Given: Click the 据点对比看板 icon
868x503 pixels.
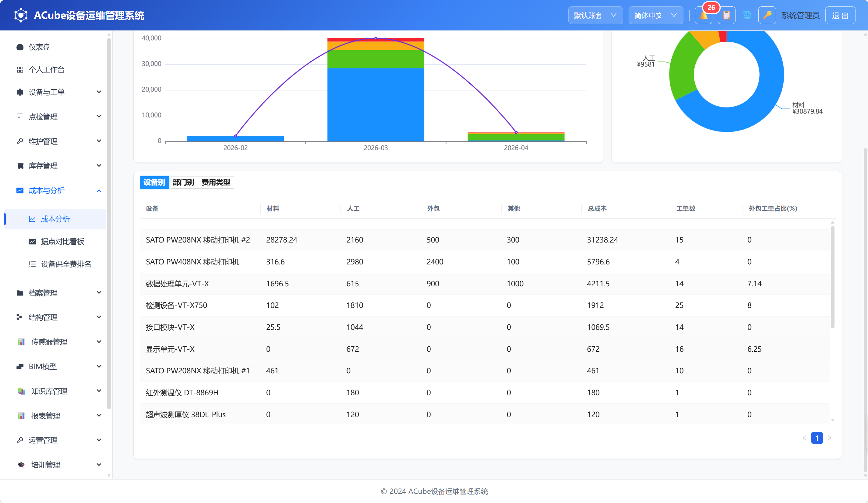Looking at the screenshot, I should [x=32, y=242].
